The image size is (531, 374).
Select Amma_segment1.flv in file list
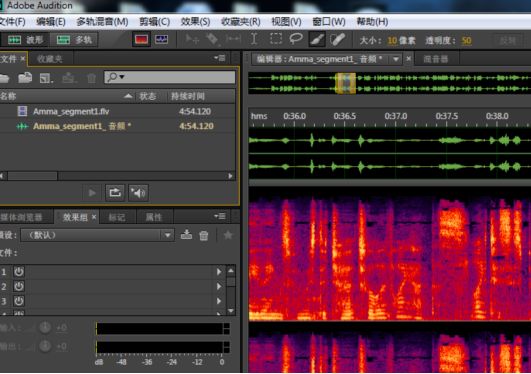coord(117,111)
